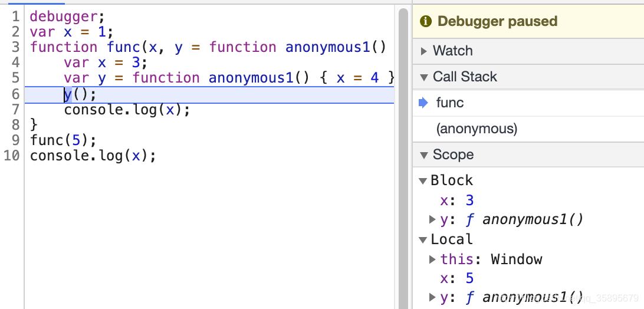Click 'console.log(x);' on line 7

(127, 110)
